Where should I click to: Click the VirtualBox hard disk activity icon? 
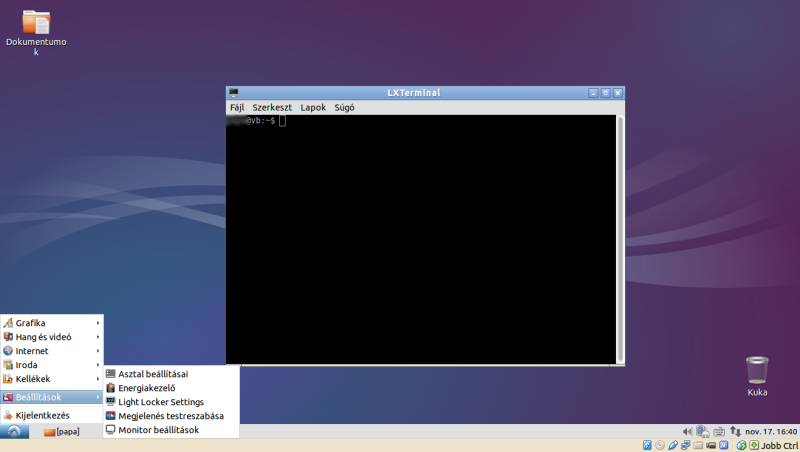647,445
